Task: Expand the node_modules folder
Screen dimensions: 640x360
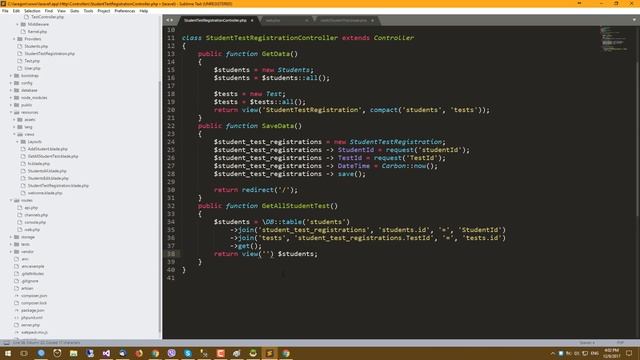Action: tap(11, 98)
